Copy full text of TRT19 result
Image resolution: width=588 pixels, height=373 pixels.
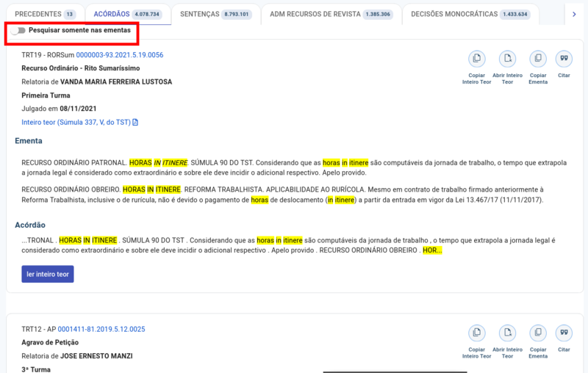click(x=476, y=59)
